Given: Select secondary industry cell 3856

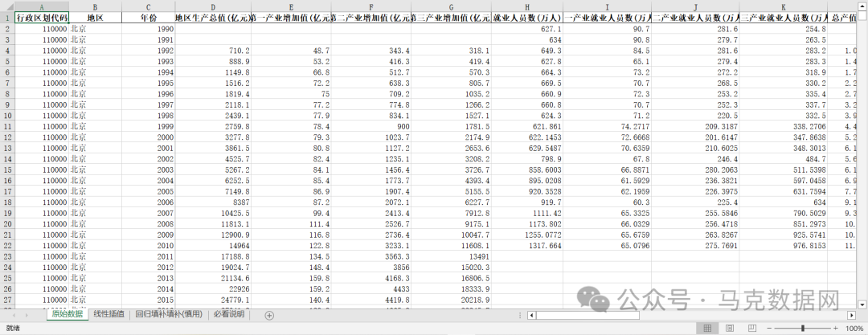Looking at the screenshot, I should click(x=371, y=268).
